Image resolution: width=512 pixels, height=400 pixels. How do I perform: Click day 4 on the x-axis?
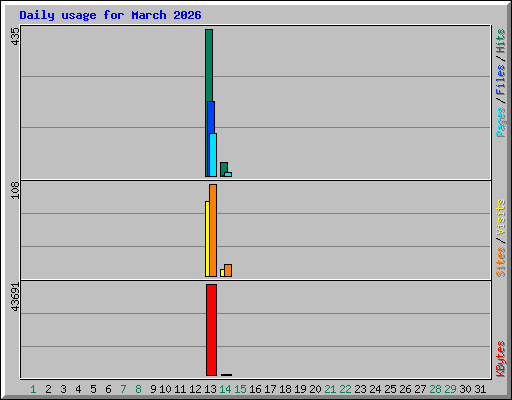78,389
